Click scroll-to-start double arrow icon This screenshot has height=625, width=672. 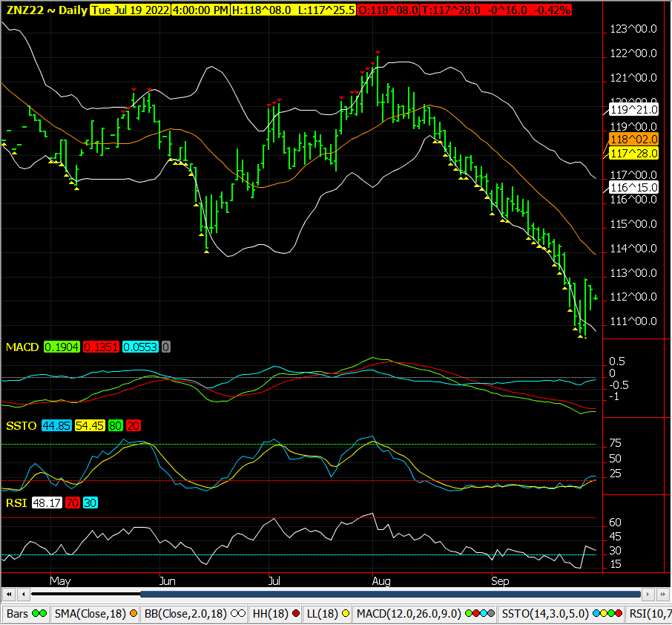9,594
